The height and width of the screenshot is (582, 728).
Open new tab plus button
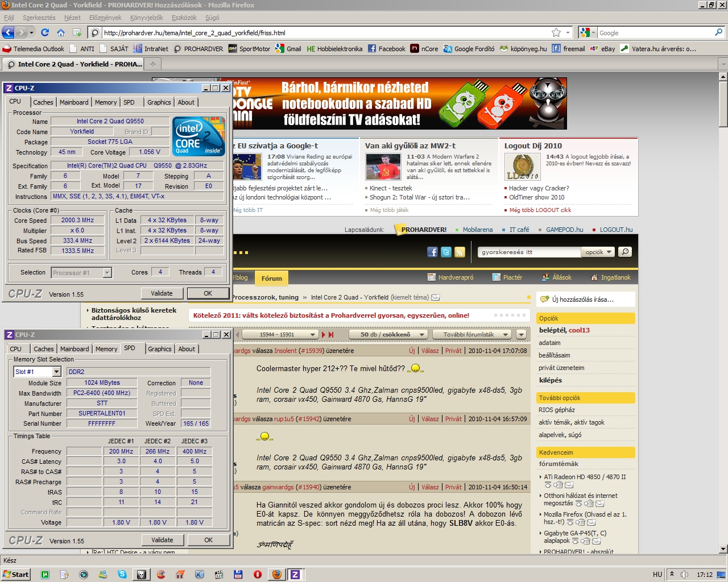coord(152,64)
